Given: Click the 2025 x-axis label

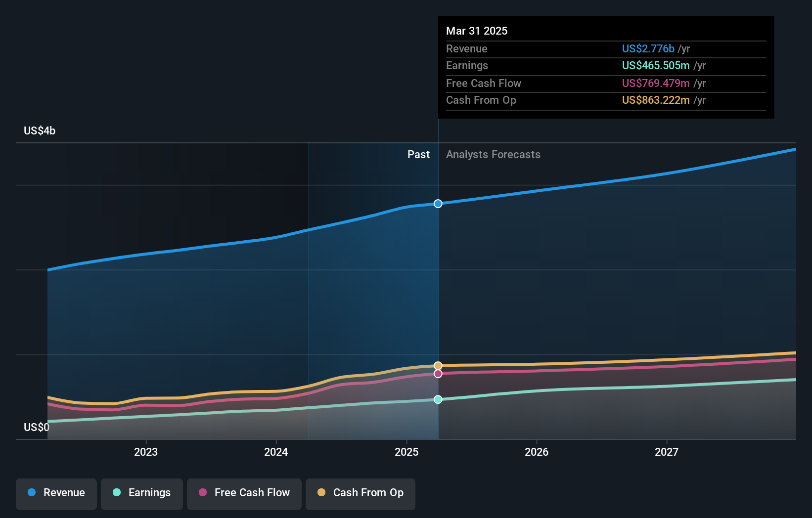Looking at the screenshot, I should pyautogui.click(x=406, y=452).
